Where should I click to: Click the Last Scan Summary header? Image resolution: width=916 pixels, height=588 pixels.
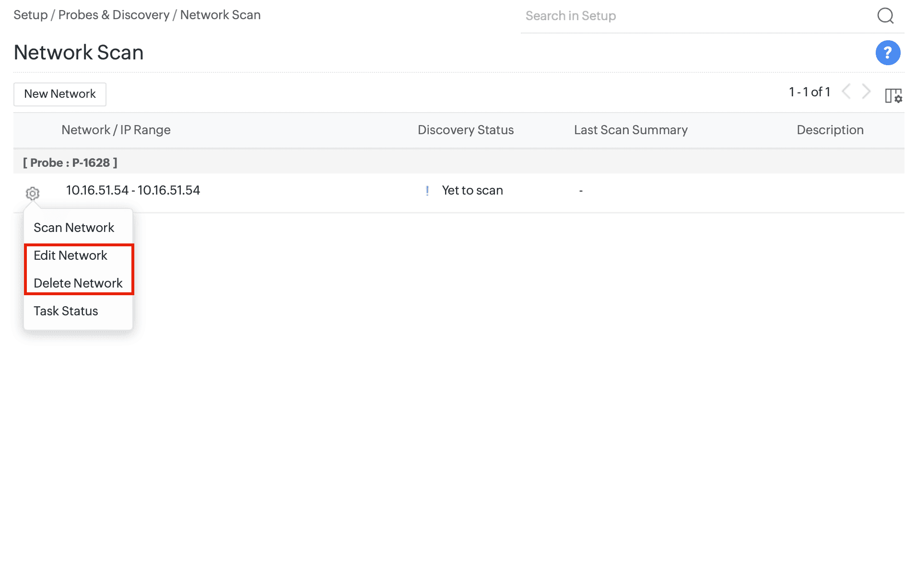[x=631, y=130]
